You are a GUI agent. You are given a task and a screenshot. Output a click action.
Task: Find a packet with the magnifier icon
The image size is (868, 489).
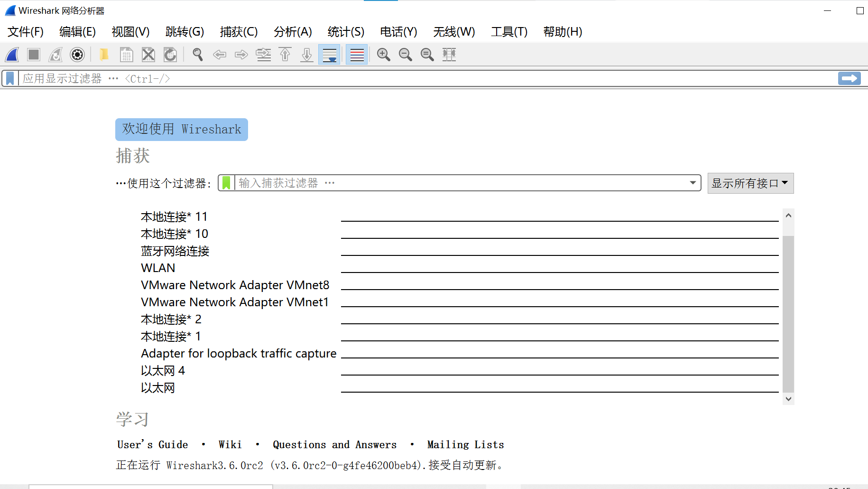coord(198,55)
